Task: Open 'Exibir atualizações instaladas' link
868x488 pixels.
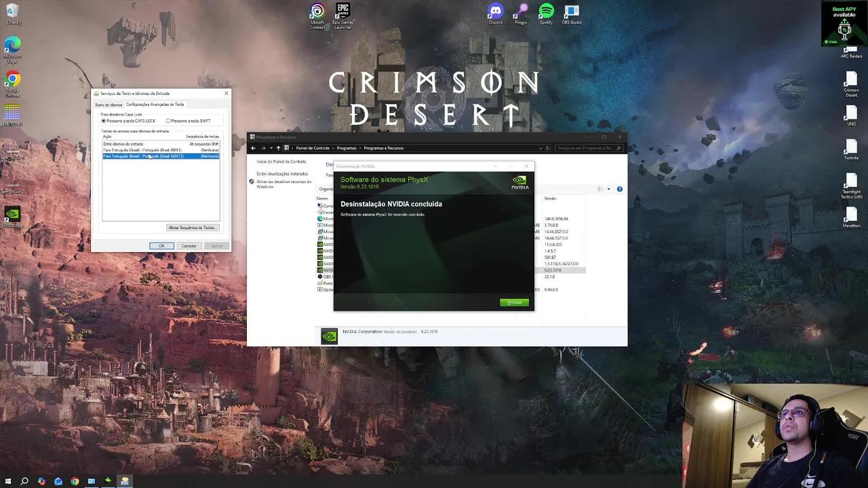Action: pos(282,174)
